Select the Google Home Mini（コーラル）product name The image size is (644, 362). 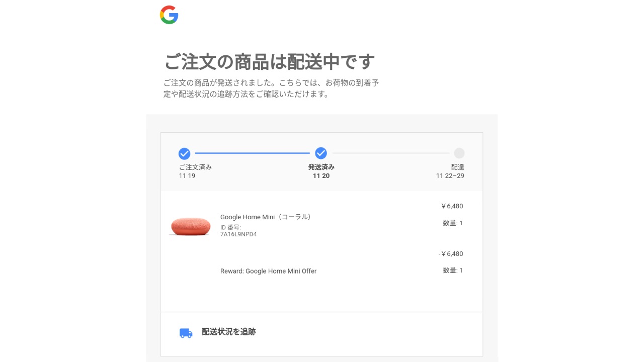tap(266, 217)
